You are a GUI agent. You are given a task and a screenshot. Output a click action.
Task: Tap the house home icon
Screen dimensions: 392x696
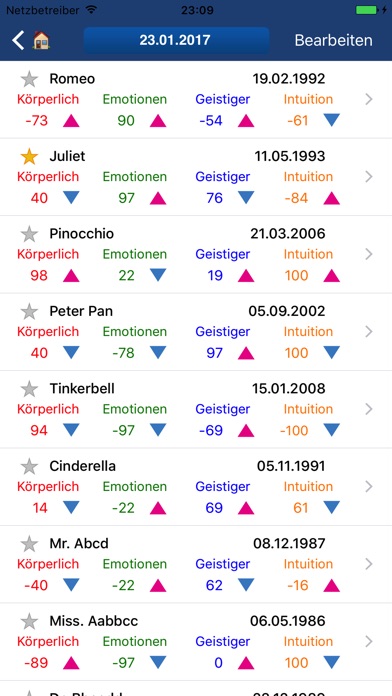click(41, 40)
